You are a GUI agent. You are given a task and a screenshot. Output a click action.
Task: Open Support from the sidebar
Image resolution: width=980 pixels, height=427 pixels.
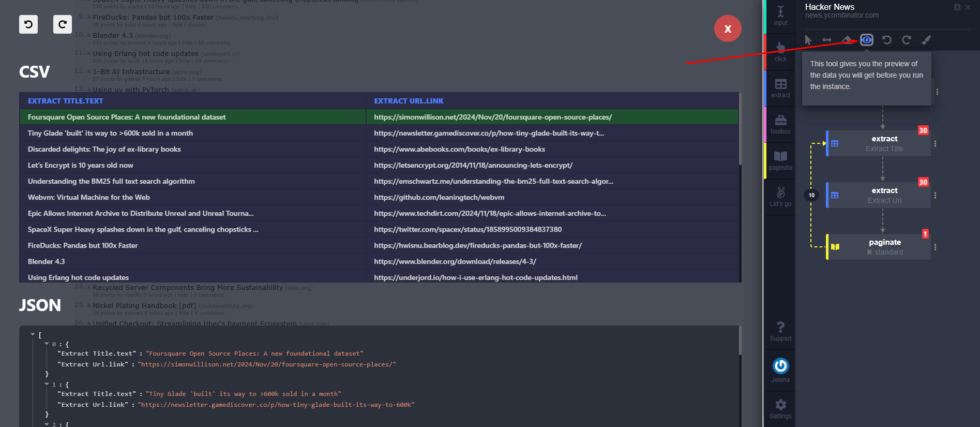pyautogui.click(x=780, y=331)
